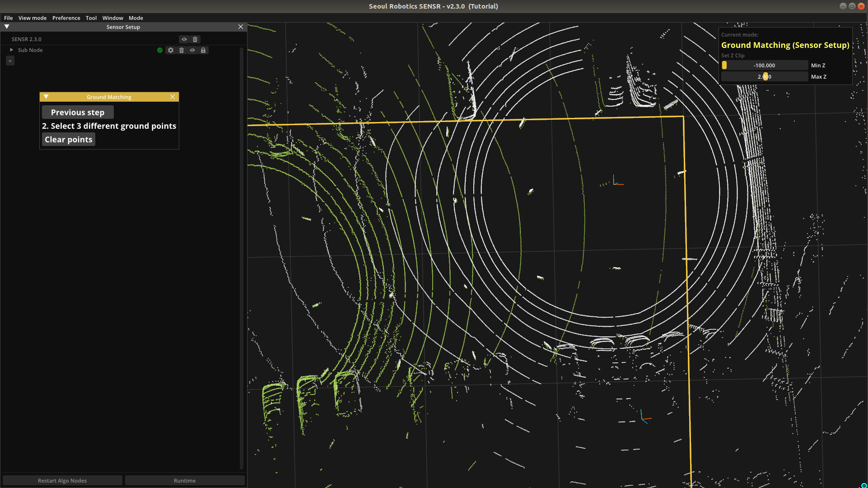Expand the Sub Node tree item

(12, 50)
